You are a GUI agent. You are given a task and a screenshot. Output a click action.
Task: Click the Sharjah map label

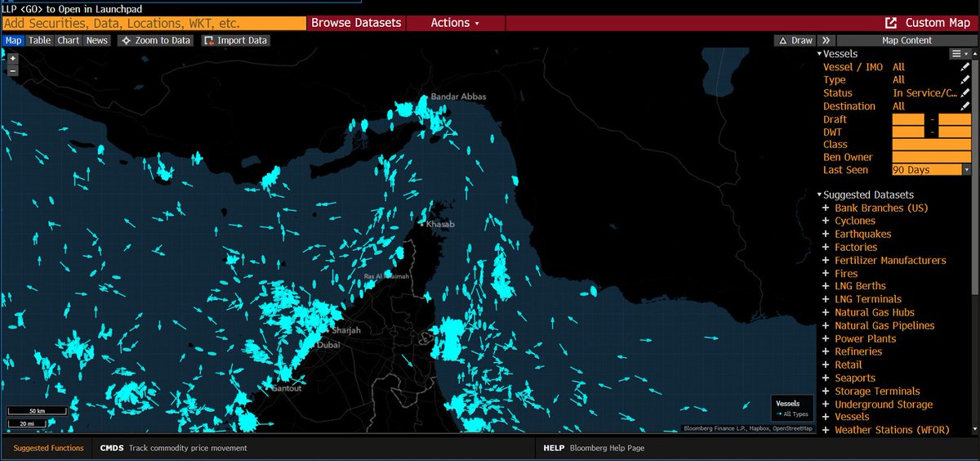point(346,330)
